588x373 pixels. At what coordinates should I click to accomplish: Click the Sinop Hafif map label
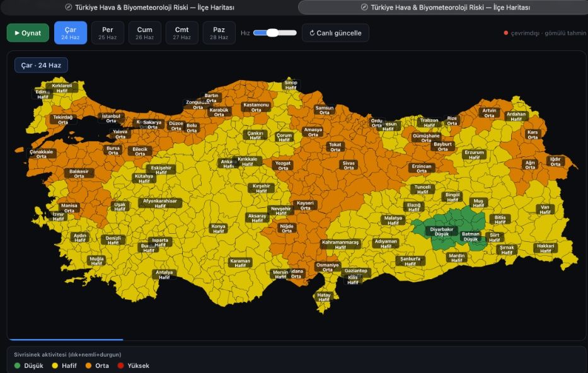(291, 85)
